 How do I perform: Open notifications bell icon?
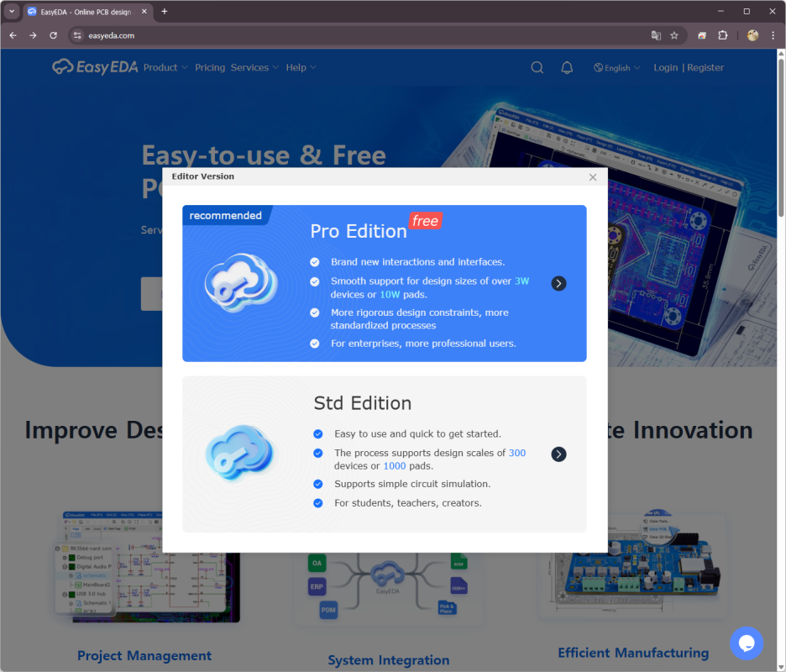point(567,67)
